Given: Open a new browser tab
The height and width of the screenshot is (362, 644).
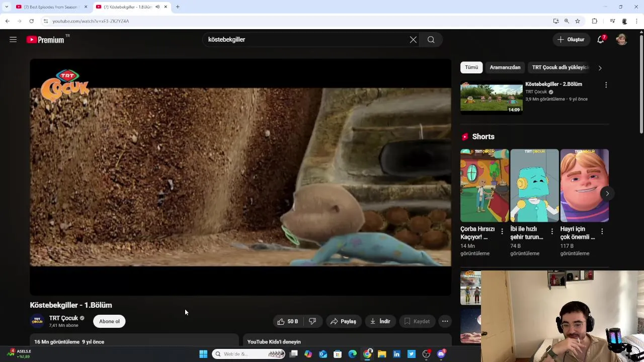Looking at the screenshot, I should (178, 7).
